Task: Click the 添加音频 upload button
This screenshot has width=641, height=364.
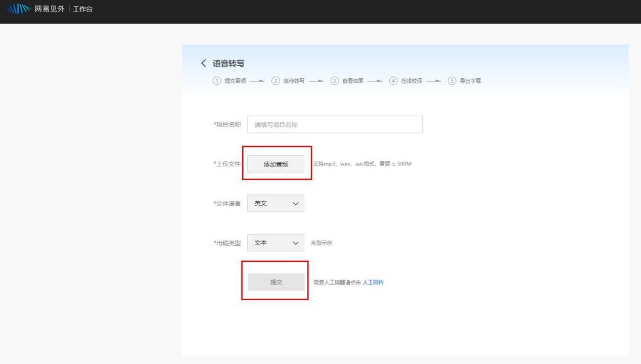Action: coord(276,164)
